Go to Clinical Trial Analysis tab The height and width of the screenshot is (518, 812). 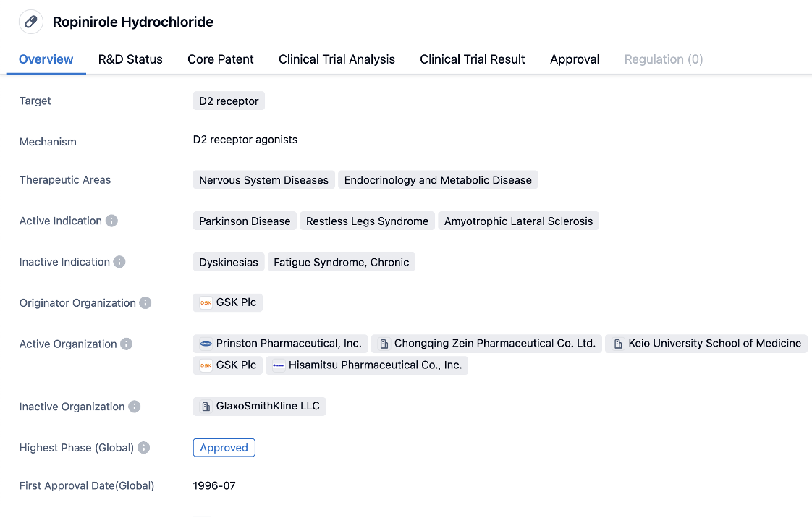click(337, 59)
